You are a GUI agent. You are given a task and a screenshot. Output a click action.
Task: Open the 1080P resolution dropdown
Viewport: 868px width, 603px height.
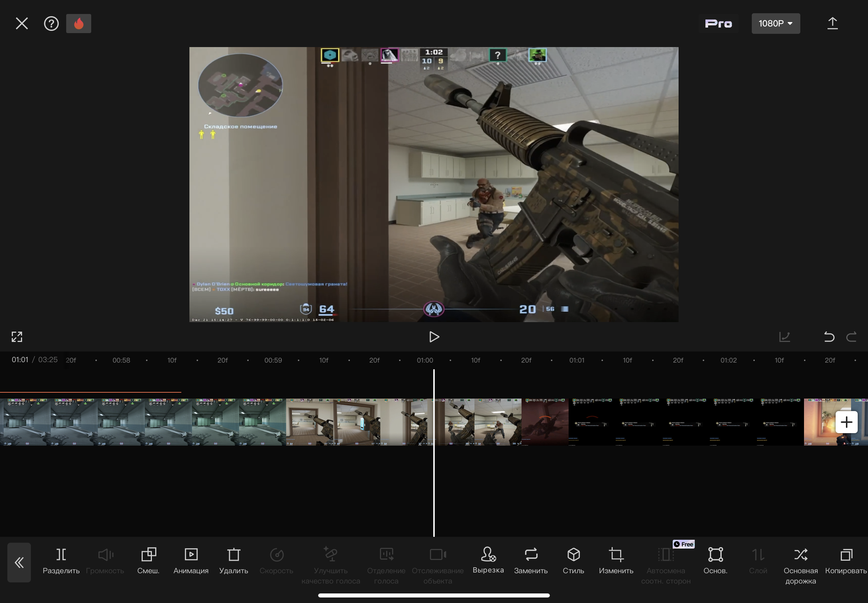775,24
